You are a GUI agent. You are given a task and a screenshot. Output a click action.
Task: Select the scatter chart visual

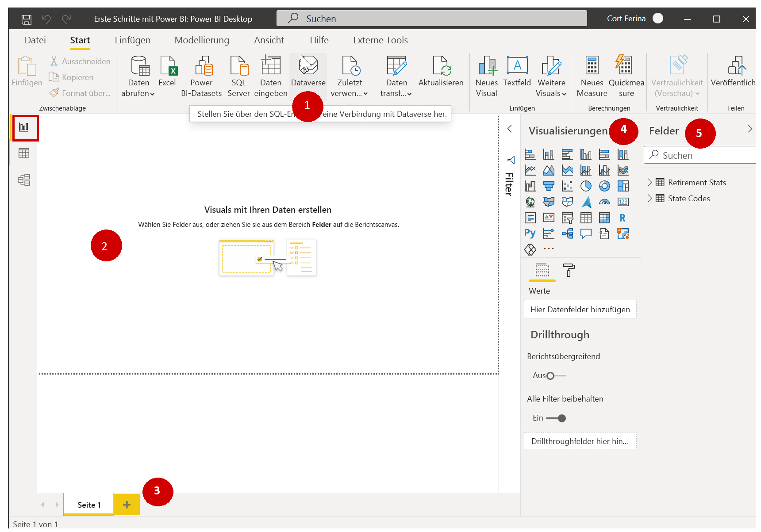pyautogui.click(x=567, y=186)
